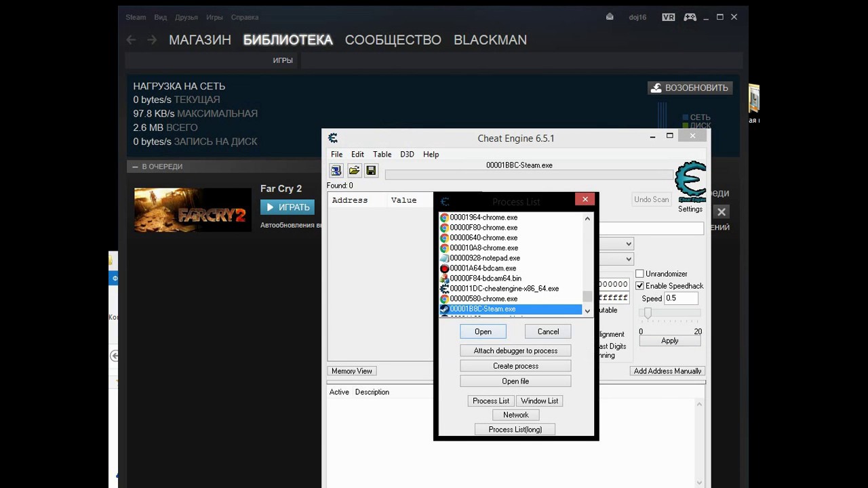Screen dimensions: 868x488
Task: Click the Open file button
Action: pos(515,381)
